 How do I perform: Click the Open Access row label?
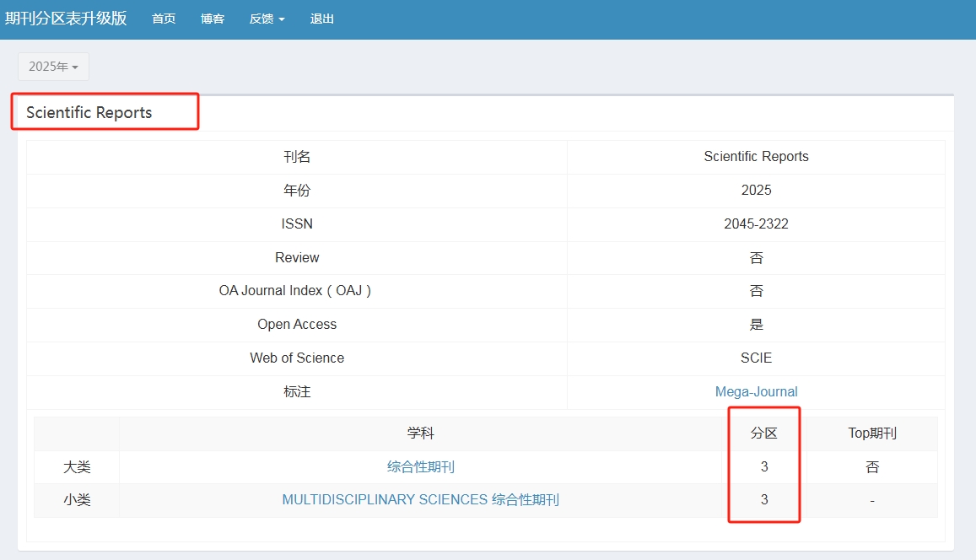pyautogui.click(x=297, y=325)
